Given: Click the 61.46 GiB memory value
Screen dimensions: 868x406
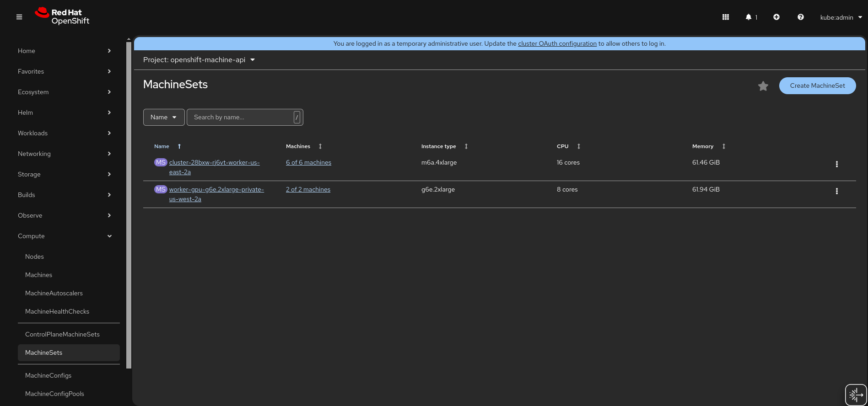Looking at the screenshot, I should (706, 162).
